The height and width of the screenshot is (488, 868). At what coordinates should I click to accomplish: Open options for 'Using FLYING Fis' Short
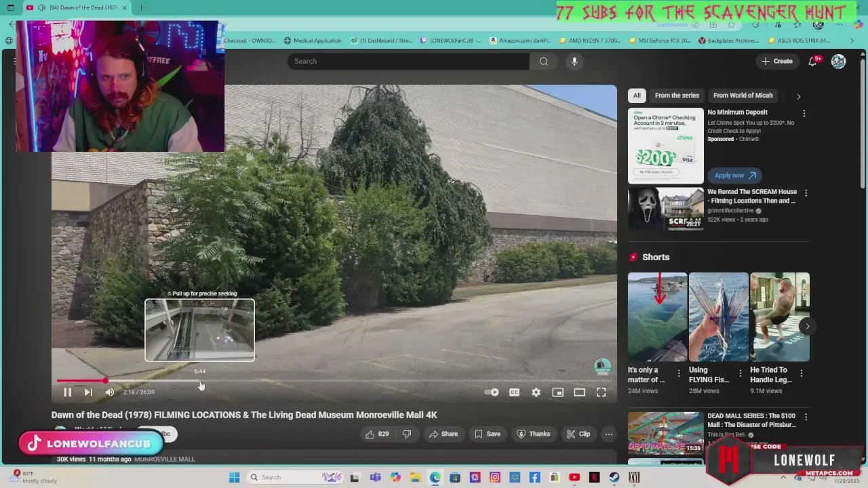pos(740,373)
